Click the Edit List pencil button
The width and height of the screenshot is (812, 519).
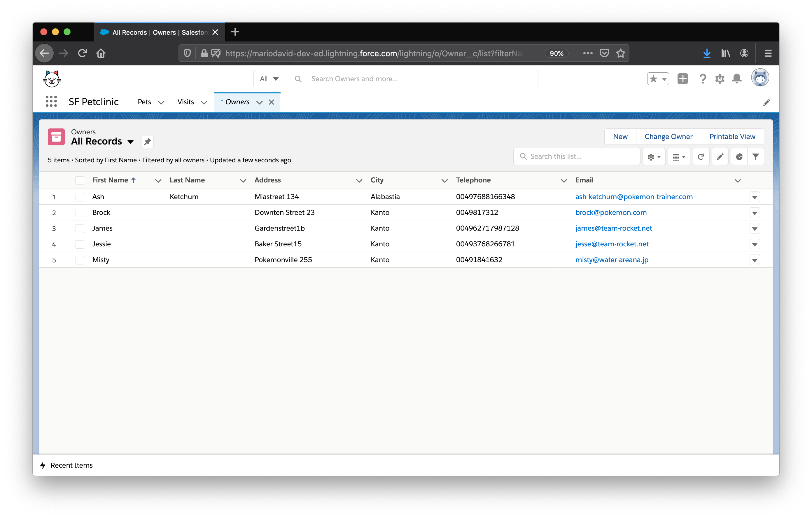click(720, 156)
